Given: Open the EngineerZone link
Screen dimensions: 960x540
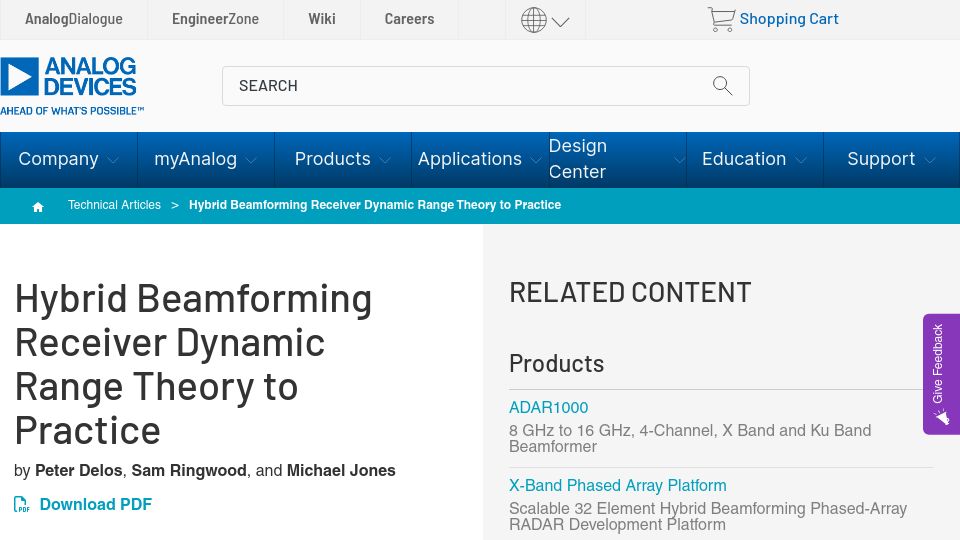Looking at the screenshot, I should pyautogui.click(x=216, y=19).
